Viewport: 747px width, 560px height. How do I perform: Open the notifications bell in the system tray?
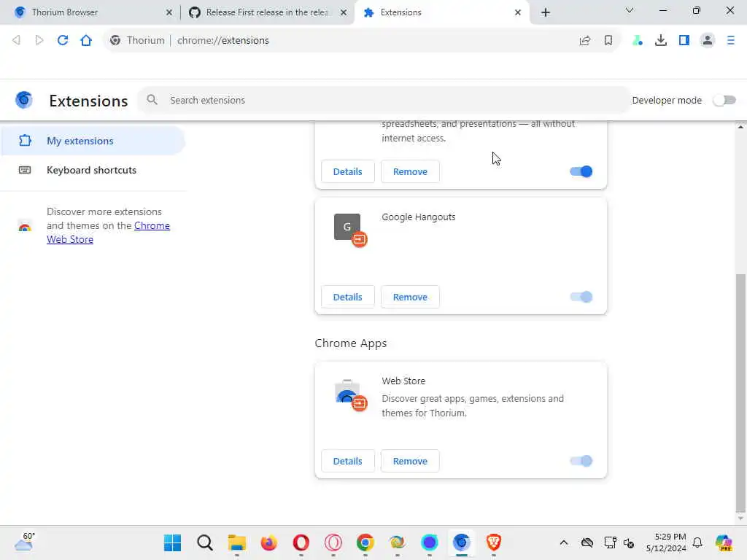[x=697, y=542]
